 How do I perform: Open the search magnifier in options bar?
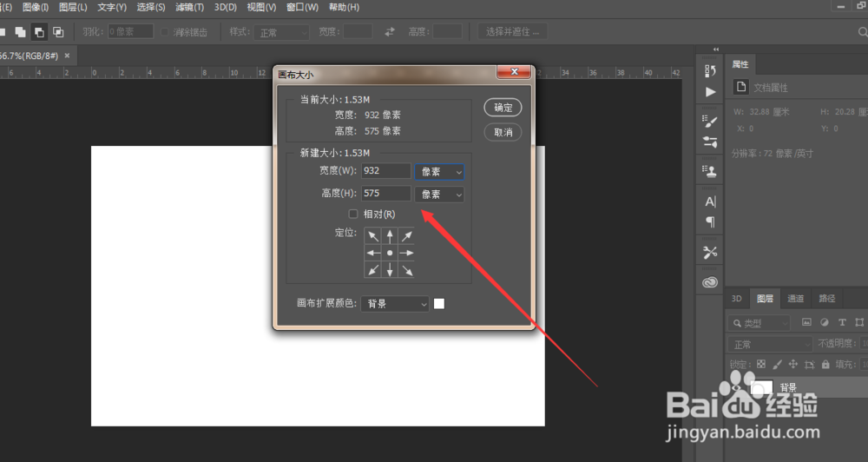pyautogui.click(x=863, y=32)
